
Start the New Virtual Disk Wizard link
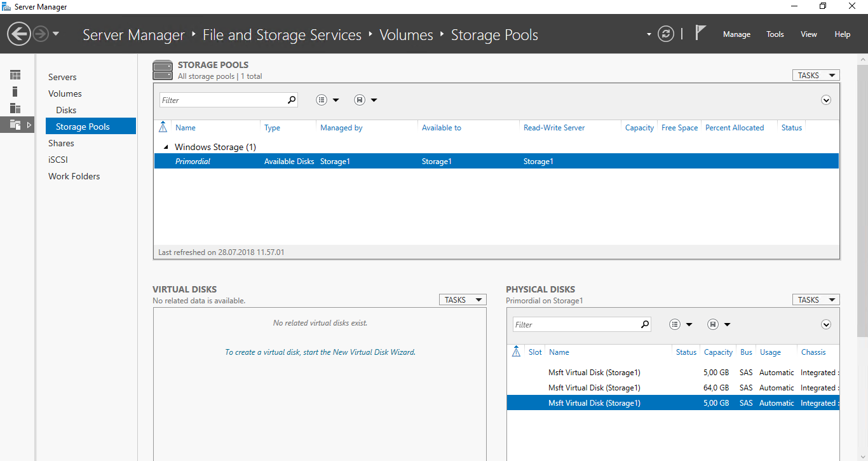[x=320, y=352]
